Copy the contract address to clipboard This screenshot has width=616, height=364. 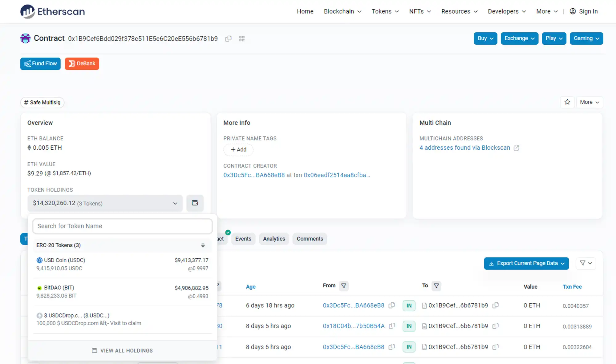[x=228, y=38]
